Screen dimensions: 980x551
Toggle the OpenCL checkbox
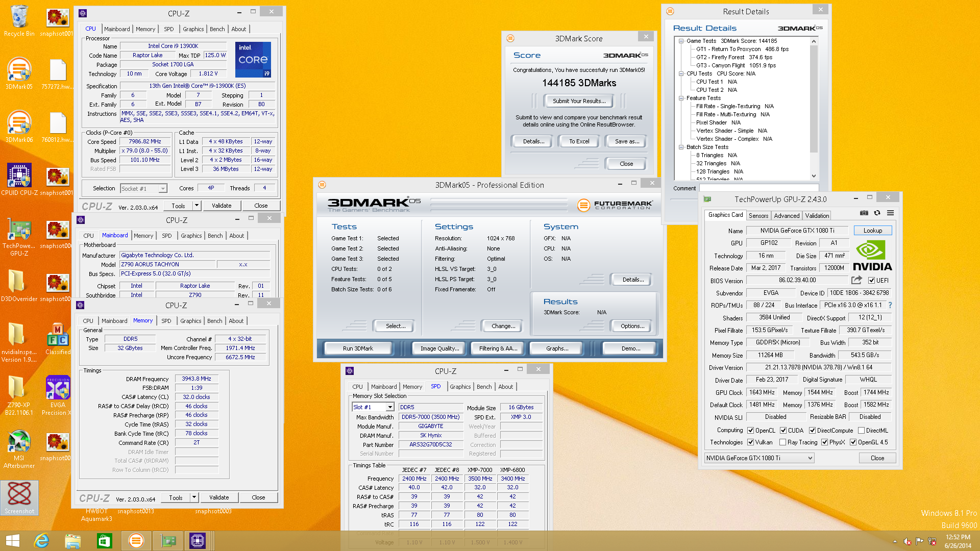[751, 431]
